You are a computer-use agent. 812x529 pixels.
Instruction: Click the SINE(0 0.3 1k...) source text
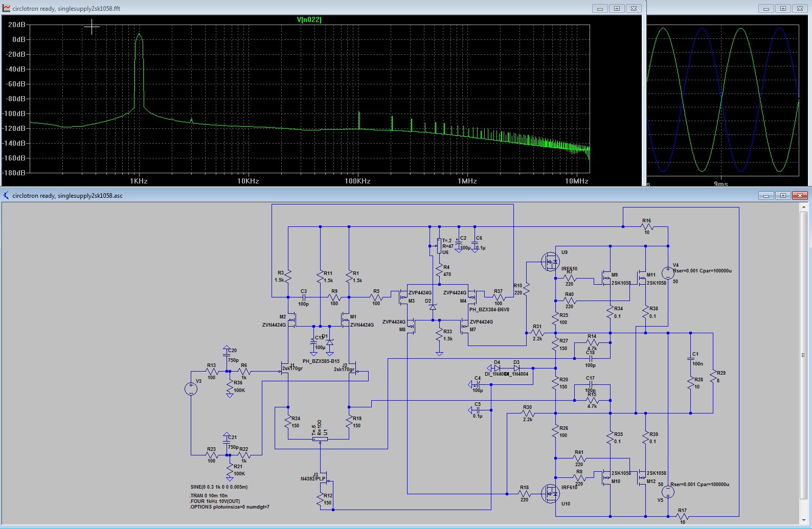tap(219, 487)
